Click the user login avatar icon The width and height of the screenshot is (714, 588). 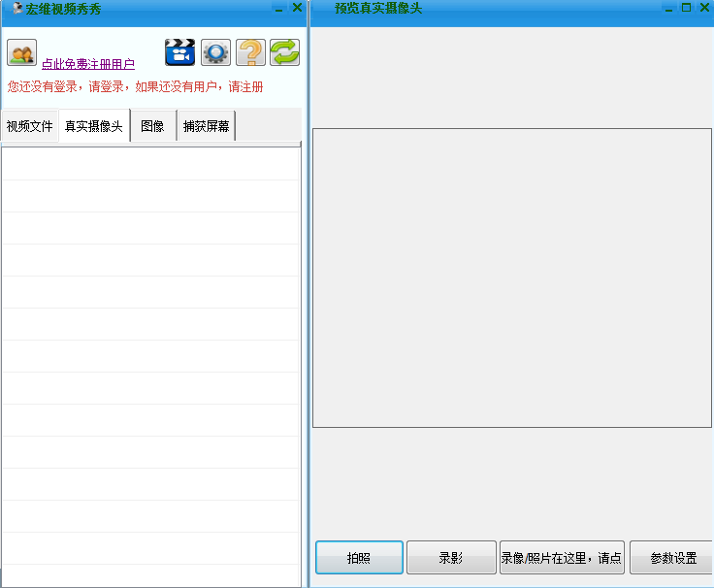click(21, 52)
